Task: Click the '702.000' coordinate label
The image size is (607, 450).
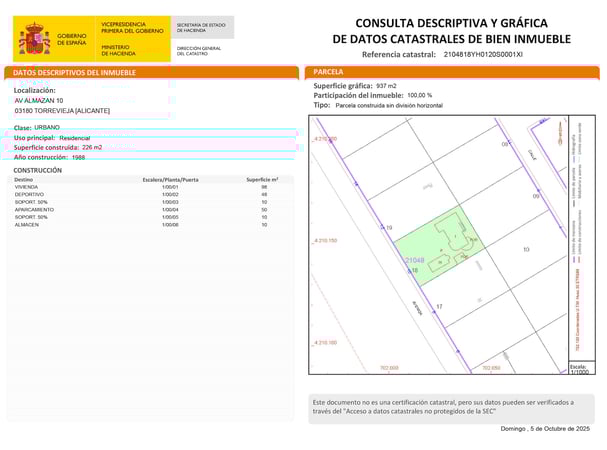Action: click(x=389, y=368)
